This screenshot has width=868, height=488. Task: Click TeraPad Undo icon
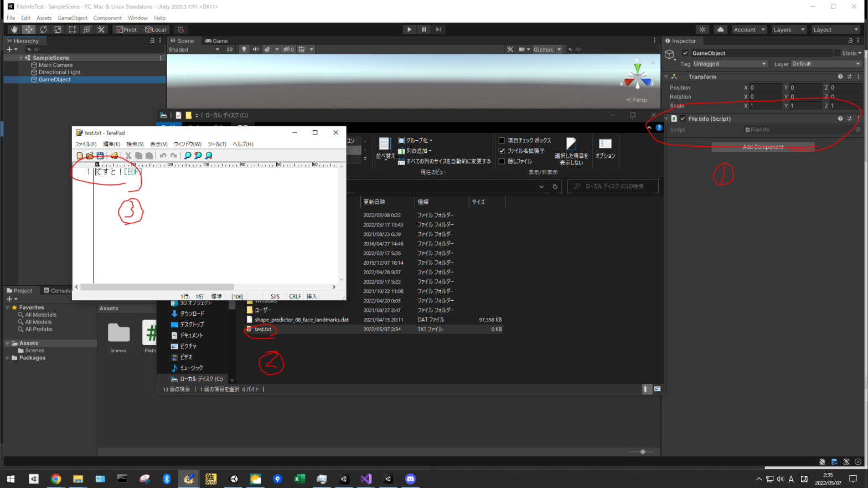pyautogui.click(x=163, y=156)
